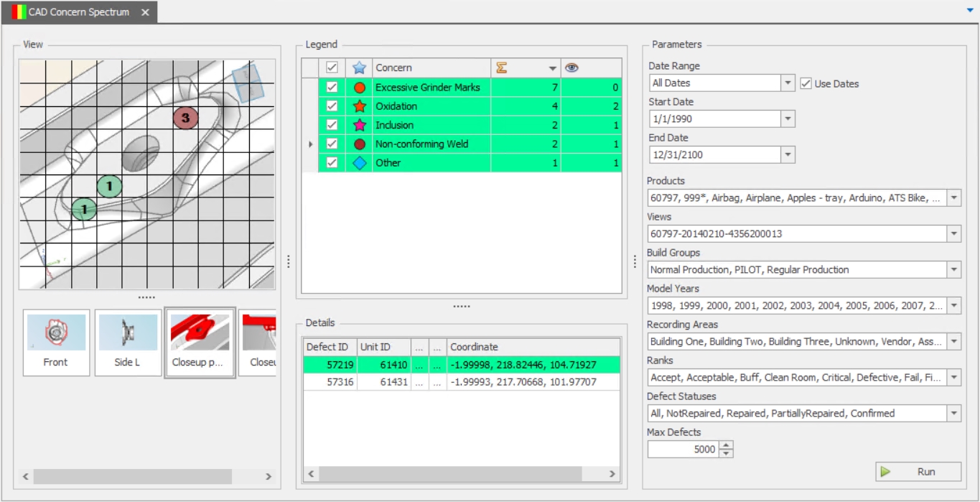Toggle the select-all checkbox in Legend header
The image size is (980, 502).
pos(332,68)
